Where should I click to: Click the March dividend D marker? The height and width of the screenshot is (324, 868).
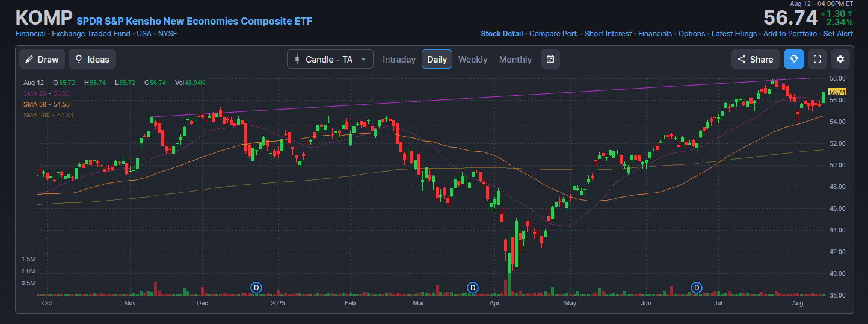(473, 287)
